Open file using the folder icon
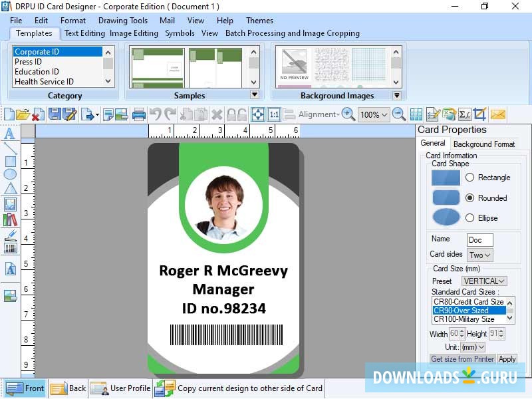The width and height of the screenshot is (532, 399). 23,114
